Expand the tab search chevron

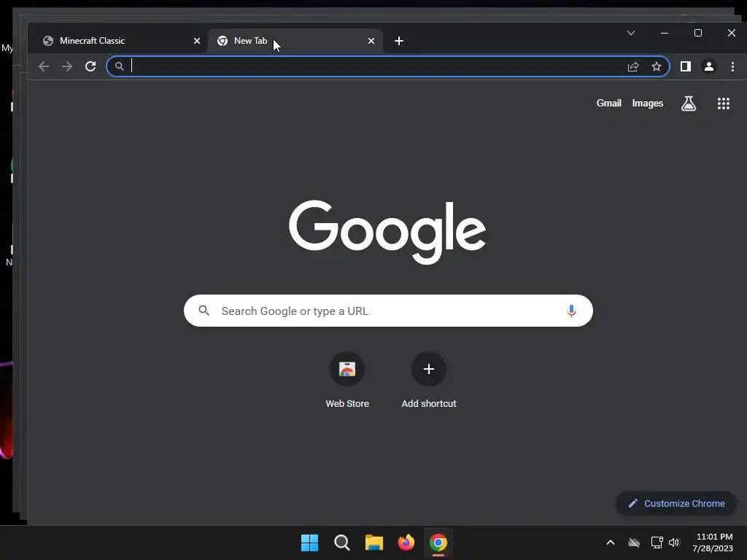click(631, 33)
